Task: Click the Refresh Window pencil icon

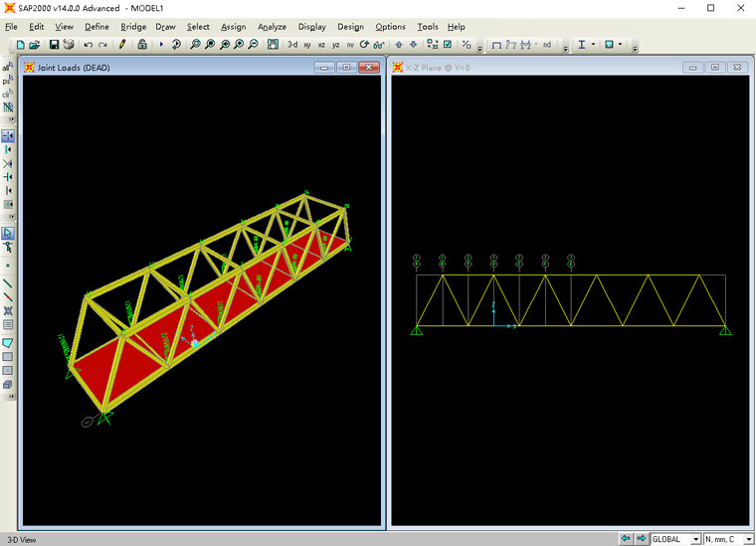Action: (122, 45)
